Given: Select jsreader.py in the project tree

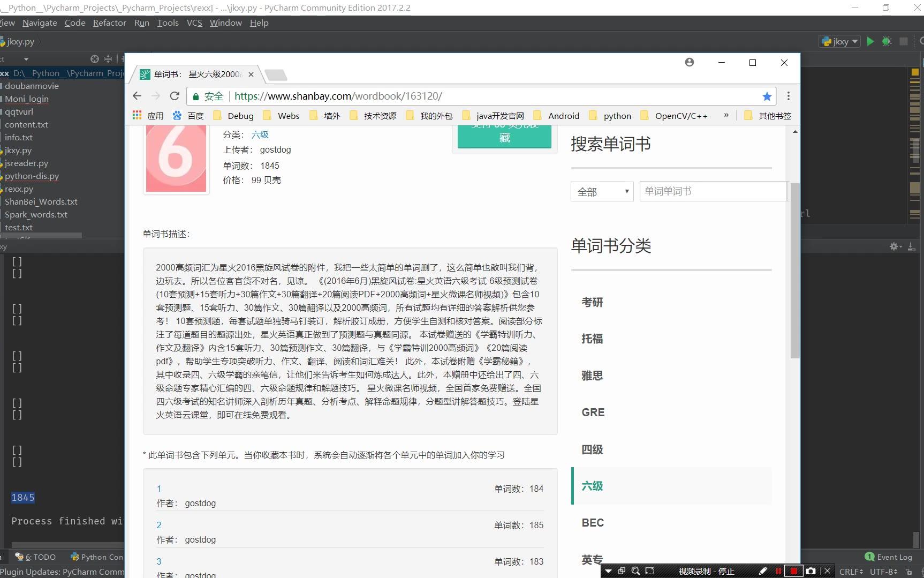Looking at the screenshot, I should [26, 163].
